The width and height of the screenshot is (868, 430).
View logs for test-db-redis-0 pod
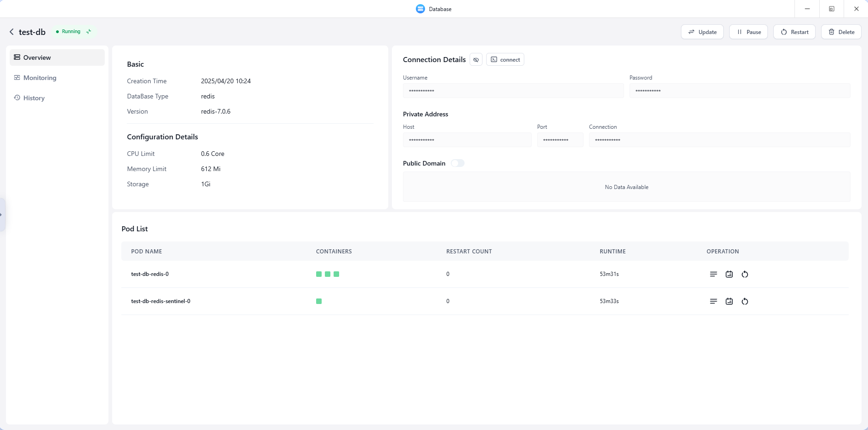713,274
